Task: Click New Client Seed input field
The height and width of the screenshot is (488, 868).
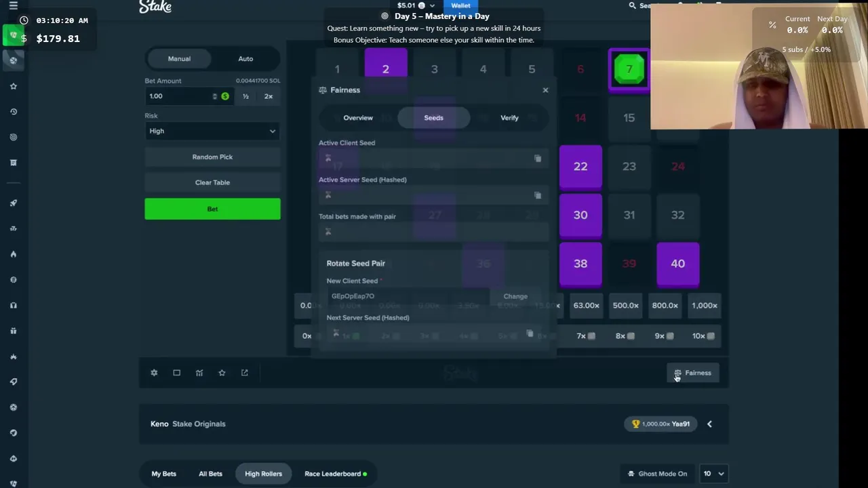Action: [408, 296]
